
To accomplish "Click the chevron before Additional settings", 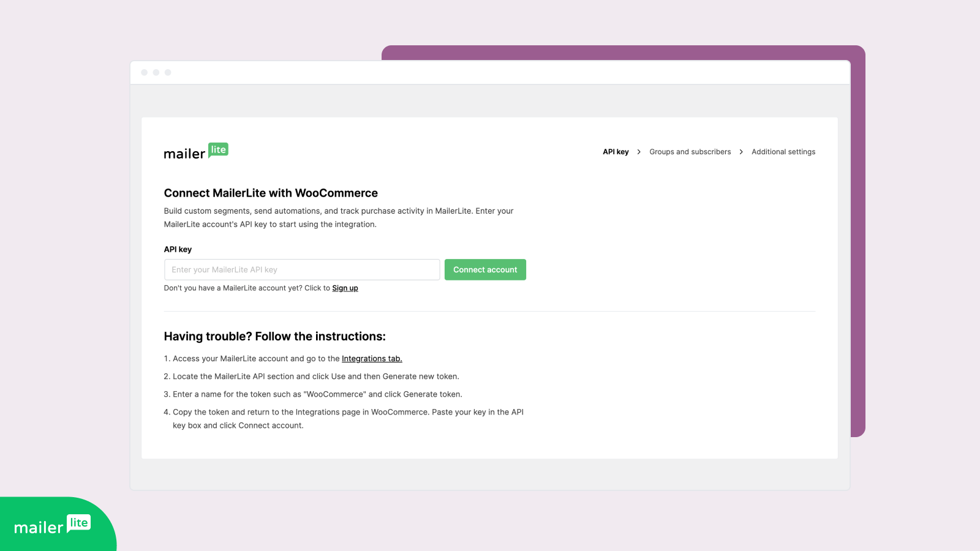I will click(x=741, y=152).
